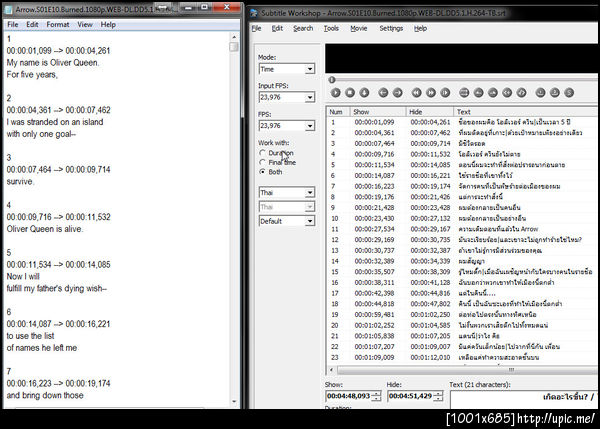Fast forward the video with double-right arrows

[431, 93]
